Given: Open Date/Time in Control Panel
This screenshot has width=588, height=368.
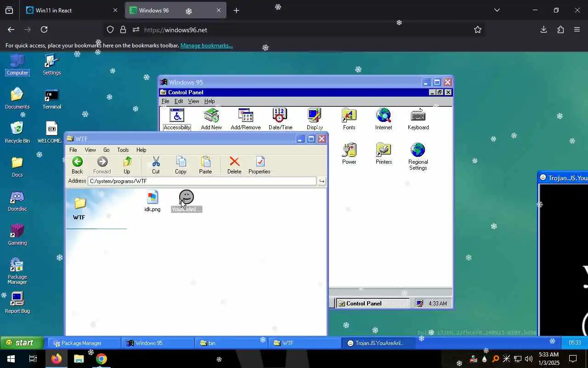Looking at the screenshot, I should click(280, 119).
